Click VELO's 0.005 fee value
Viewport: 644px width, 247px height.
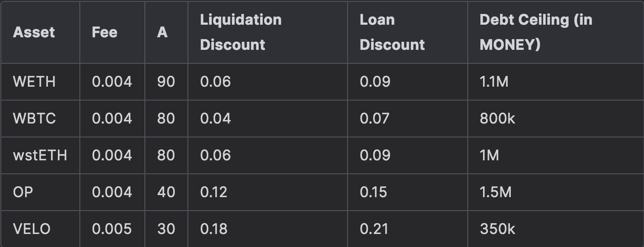pyautogui.click(x=112, y=229)
